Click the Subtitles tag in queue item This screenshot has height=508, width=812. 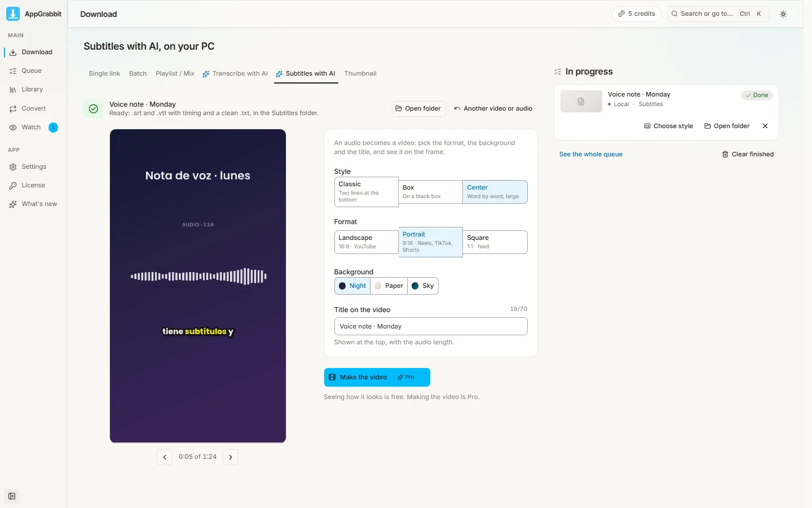pos(651,104)
